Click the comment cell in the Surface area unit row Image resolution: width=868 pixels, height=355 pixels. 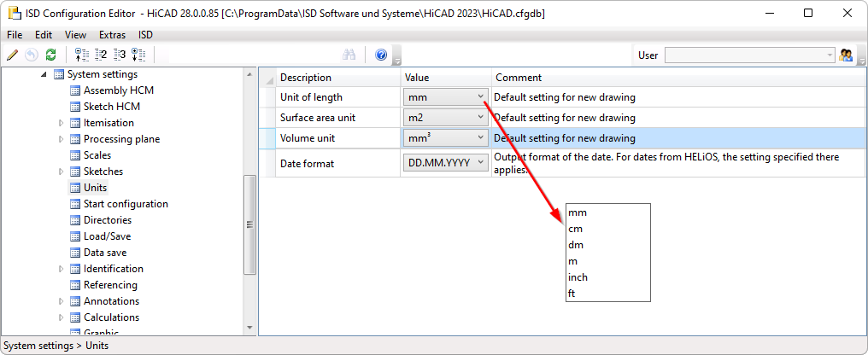point(678,118)
